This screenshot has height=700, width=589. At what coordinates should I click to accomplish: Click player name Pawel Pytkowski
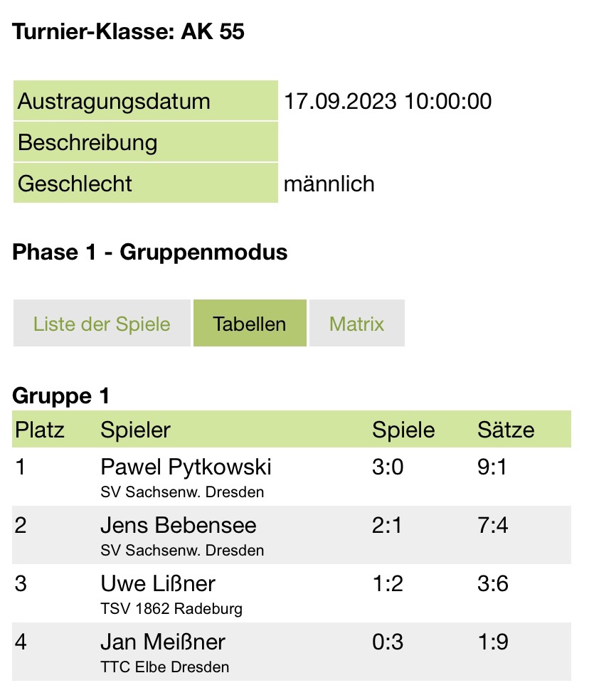pos(186,467)
